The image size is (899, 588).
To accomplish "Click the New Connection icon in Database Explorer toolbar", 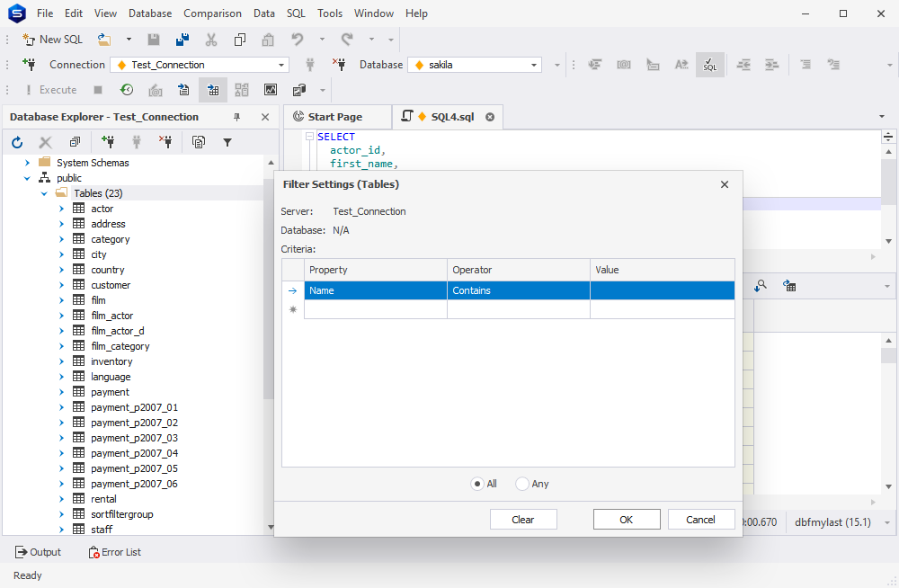I will (x=107, y=142).
